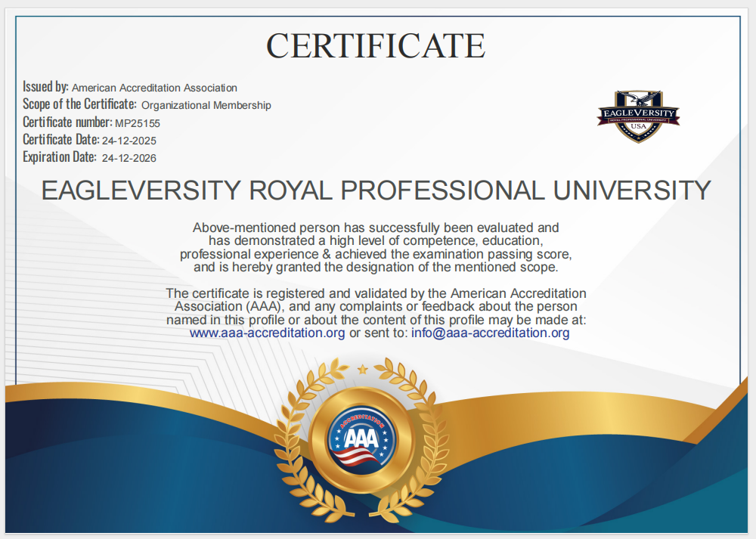Click the USA ribbon on the badge
This screenshot has height=539, width=756.
(x=637, y=125)
